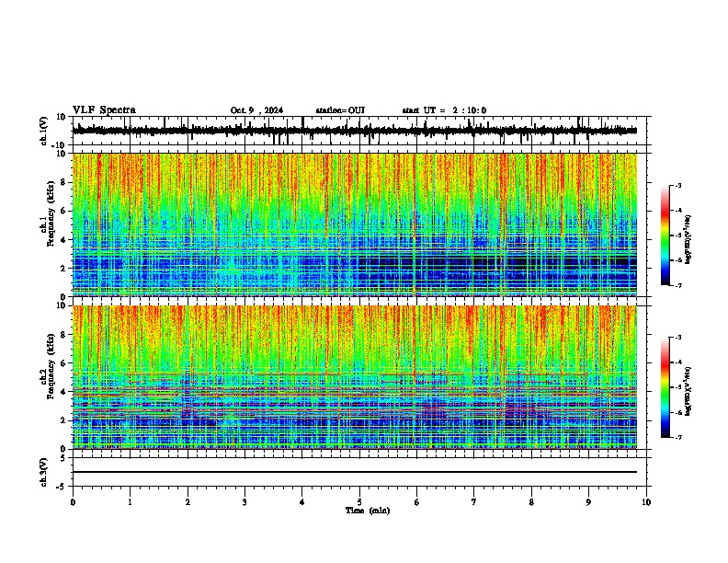Click the time axis tick label '7'

click(x=474, y=502)
